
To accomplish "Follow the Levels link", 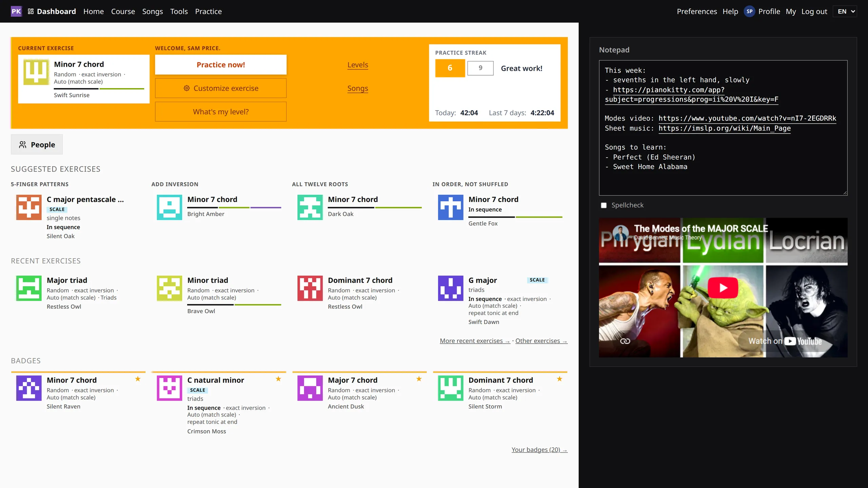I will [358, 65].
